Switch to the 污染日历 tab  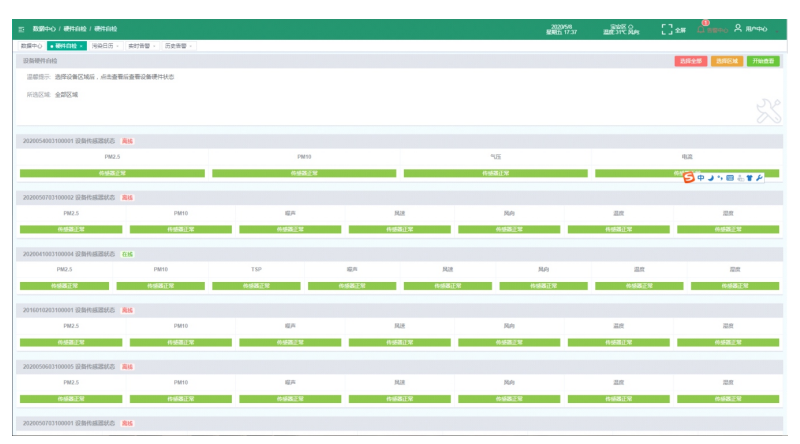102,46
